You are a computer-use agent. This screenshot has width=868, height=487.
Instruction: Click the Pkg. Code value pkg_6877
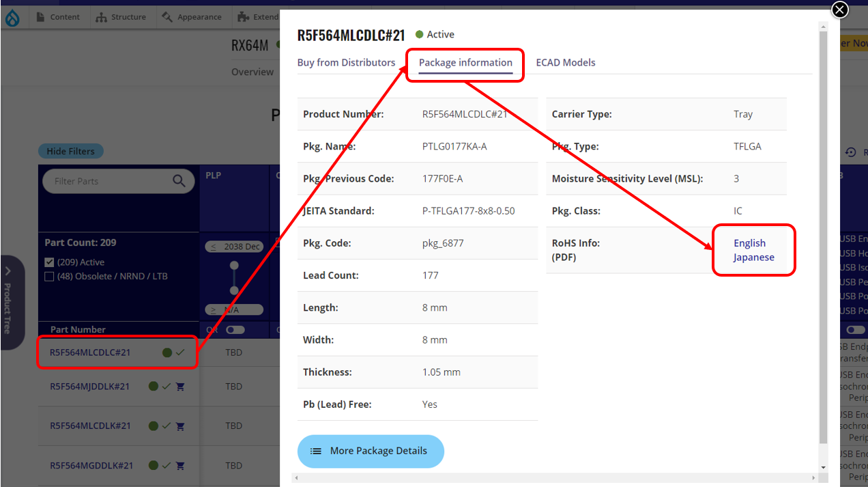coord(443,243)
